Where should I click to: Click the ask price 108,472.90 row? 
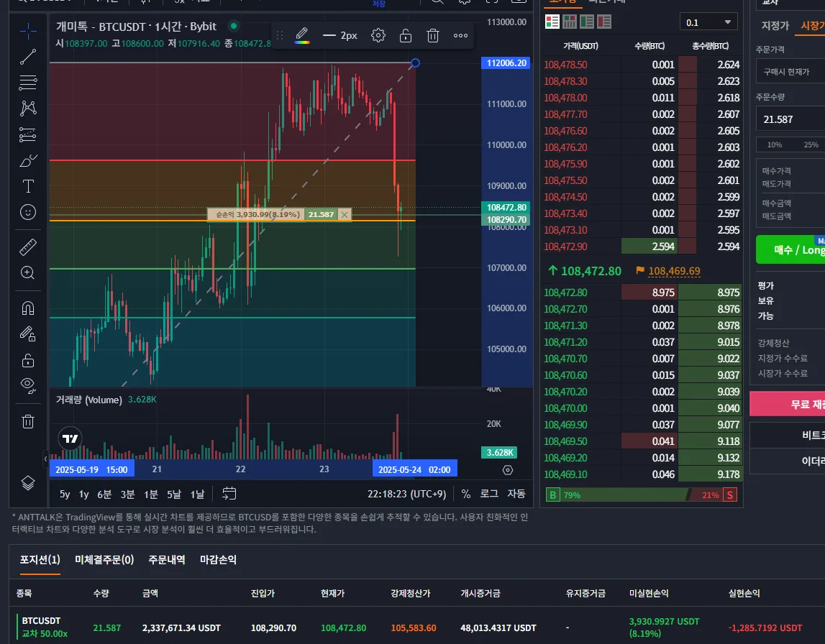pyautogui.click(x=642, y=247)
